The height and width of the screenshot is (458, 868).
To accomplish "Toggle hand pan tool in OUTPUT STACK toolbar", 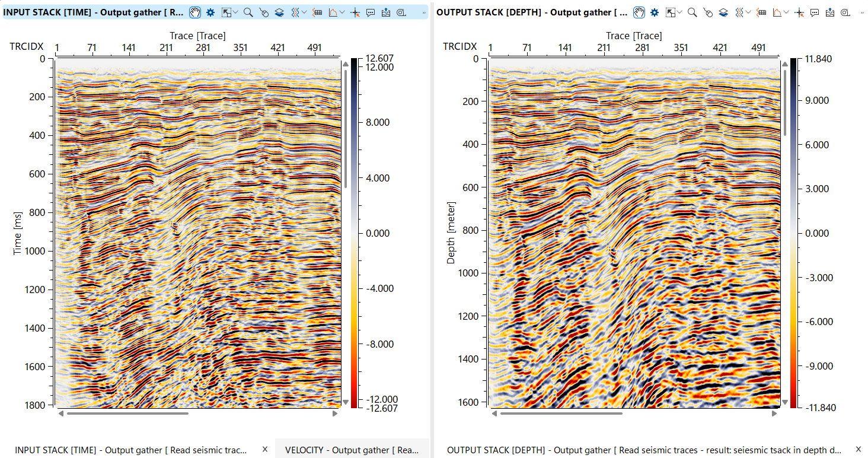I will [639, 12].
